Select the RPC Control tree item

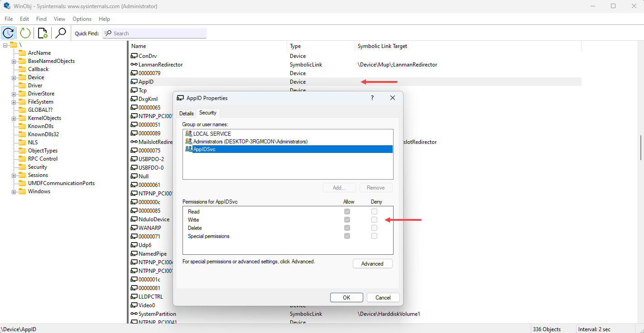click(x=43, y=159)
